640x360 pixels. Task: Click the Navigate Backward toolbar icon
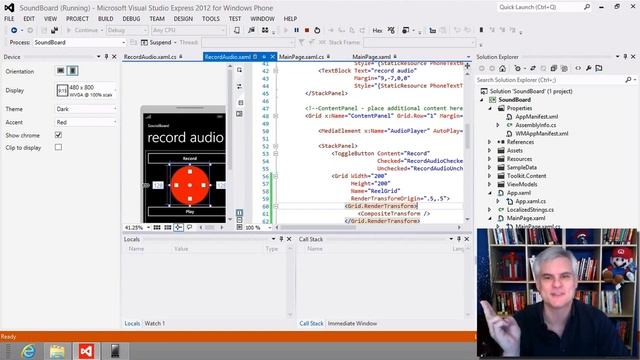pos(14,30)
